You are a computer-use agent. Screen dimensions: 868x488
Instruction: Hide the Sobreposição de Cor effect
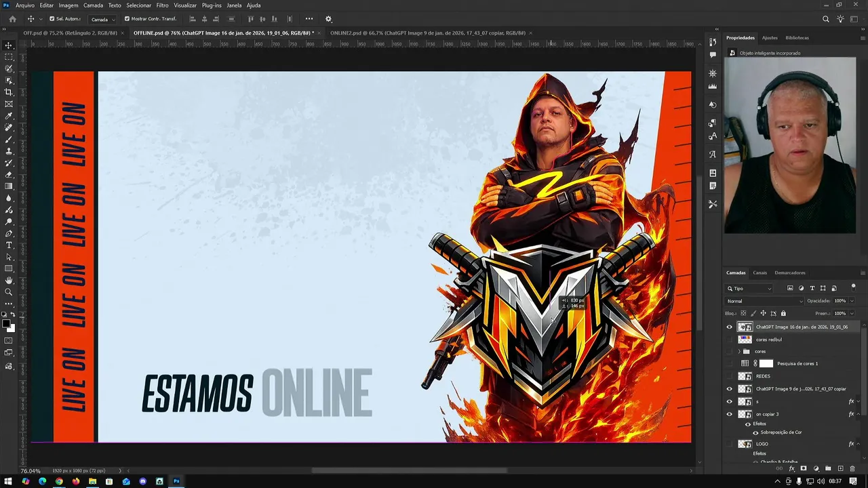tap(755, 432)
